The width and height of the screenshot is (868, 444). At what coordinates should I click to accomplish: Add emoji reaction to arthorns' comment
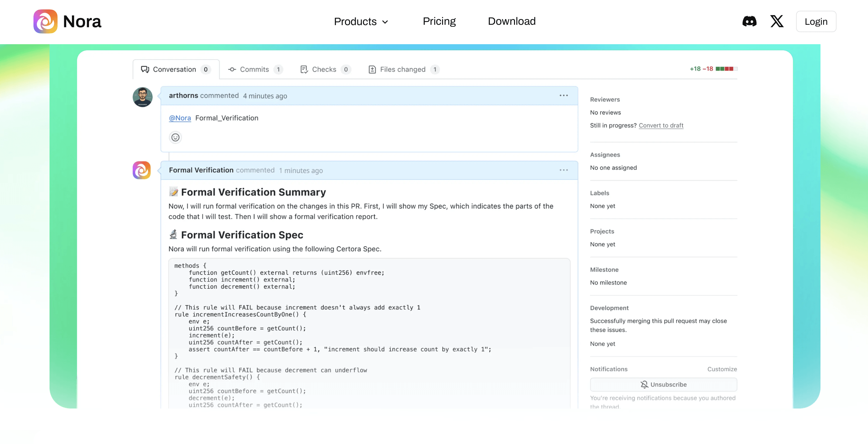coord(175,137)
